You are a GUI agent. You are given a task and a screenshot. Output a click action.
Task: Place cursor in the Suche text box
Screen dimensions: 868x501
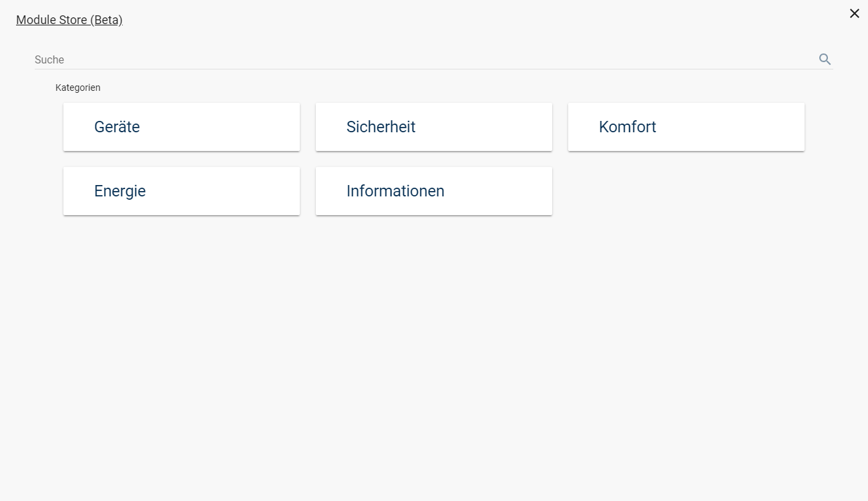(421, 59)
